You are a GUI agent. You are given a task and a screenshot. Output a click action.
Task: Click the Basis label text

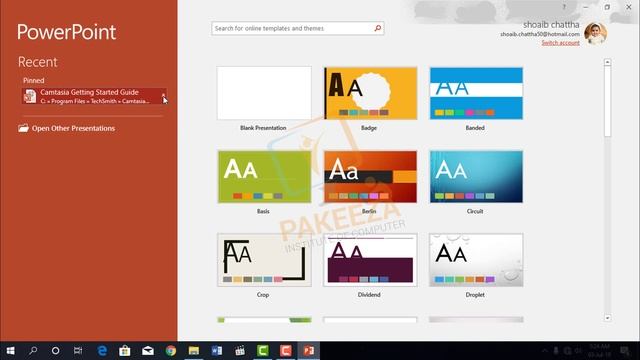[x=263, y=211]
